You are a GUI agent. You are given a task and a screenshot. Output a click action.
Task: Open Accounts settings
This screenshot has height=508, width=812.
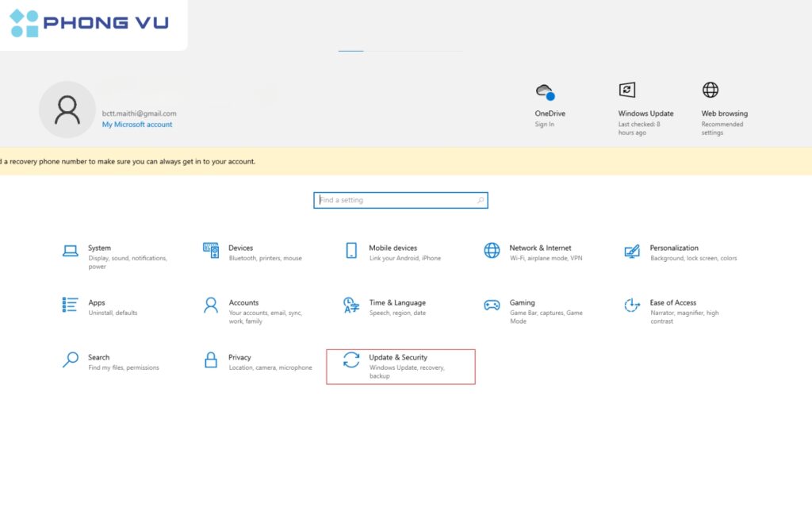(243, 302)
